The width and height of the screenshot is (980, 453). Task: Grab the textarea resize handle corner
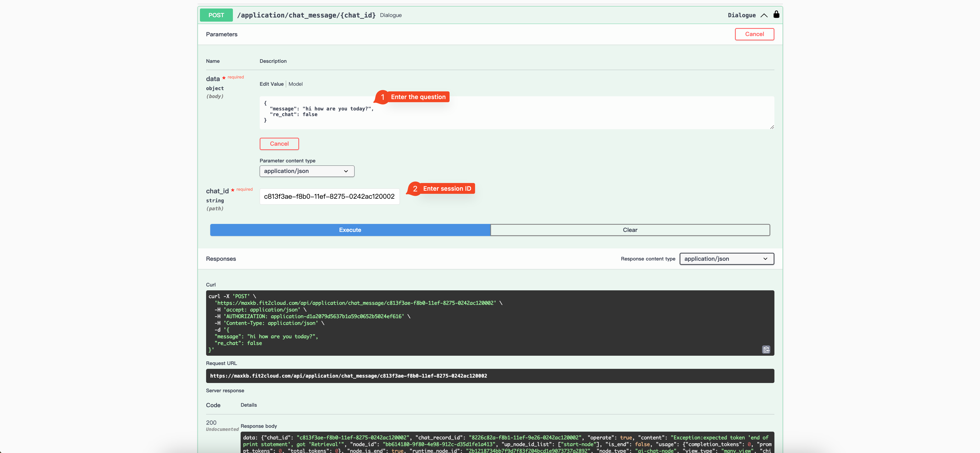[772, 127]
